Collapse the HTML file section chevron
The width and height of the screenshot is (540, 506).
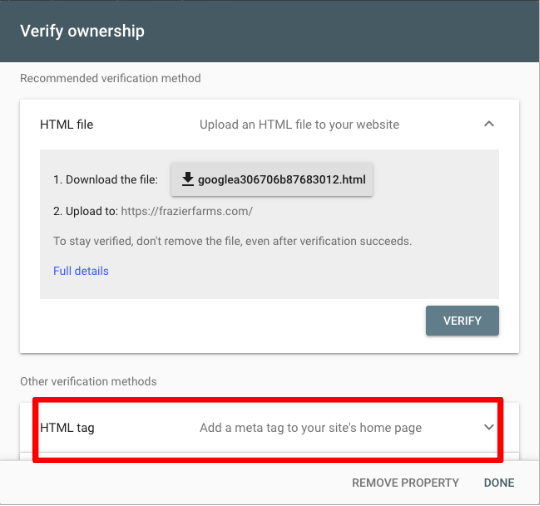(489, 124)
